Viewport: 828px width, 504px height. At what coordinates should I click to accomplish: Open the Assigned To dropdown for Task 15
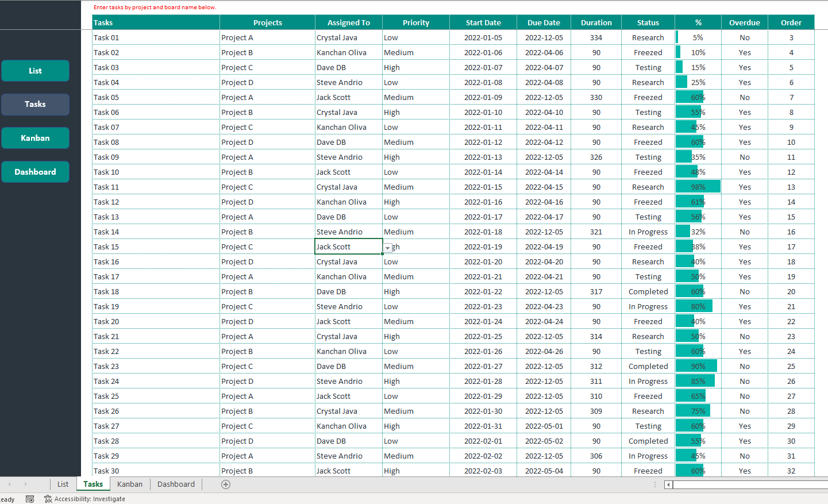click(388, 247)
